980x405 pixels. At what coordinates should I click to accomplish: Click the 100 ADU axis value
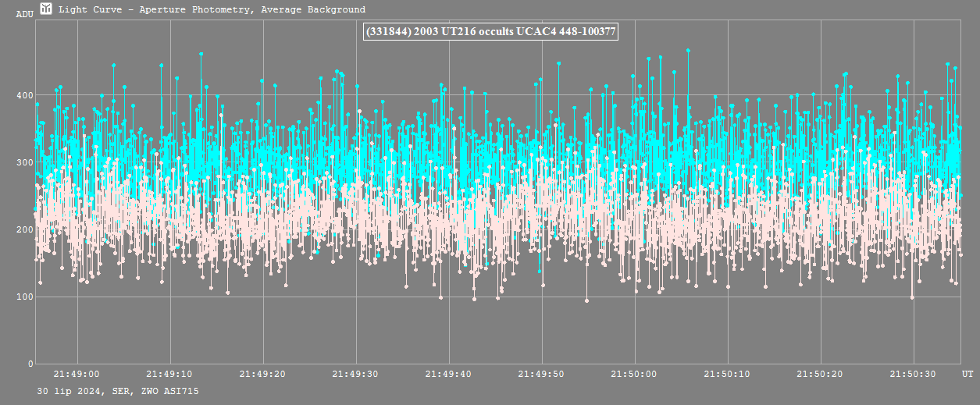point(25,297)
